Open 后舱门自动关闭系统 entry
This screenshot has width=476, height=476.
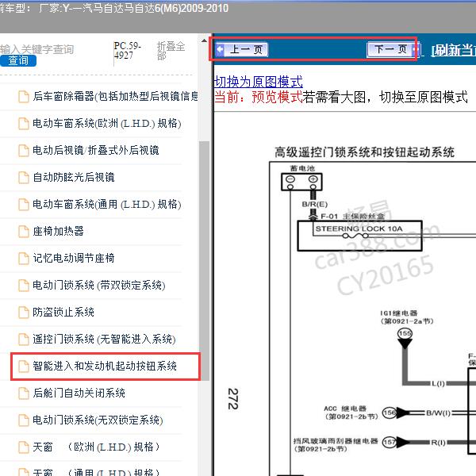click(79, 393)
